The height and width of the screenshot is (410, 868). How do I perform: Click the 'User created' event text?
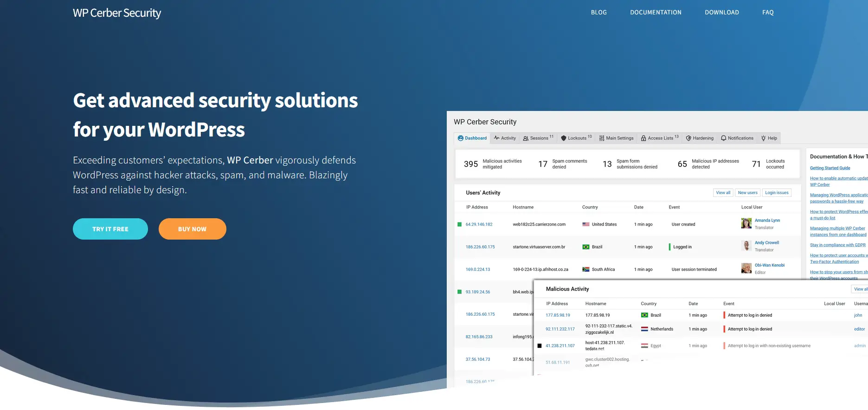[x=683, y=224]
